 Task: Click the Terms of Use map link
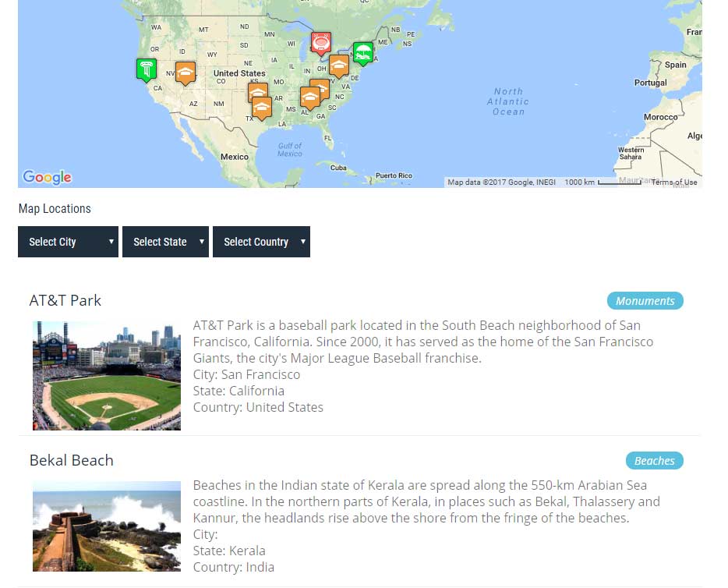674,182
